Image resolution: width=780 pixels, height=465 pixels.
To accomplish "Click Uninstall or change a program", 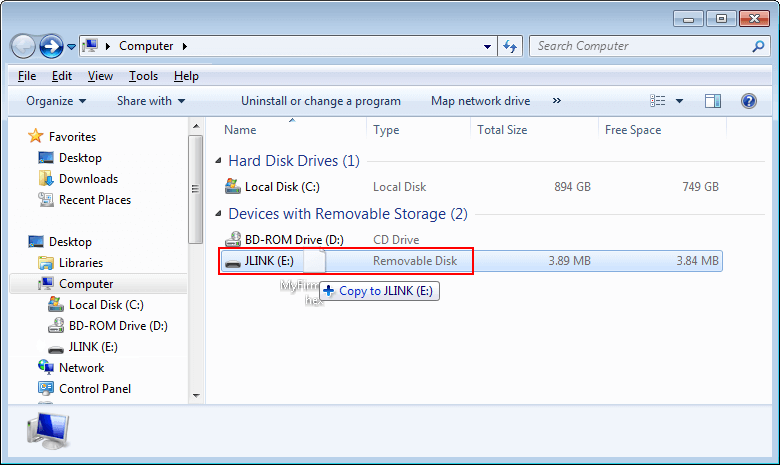I will pyautogui.click(x=321, y=101).
